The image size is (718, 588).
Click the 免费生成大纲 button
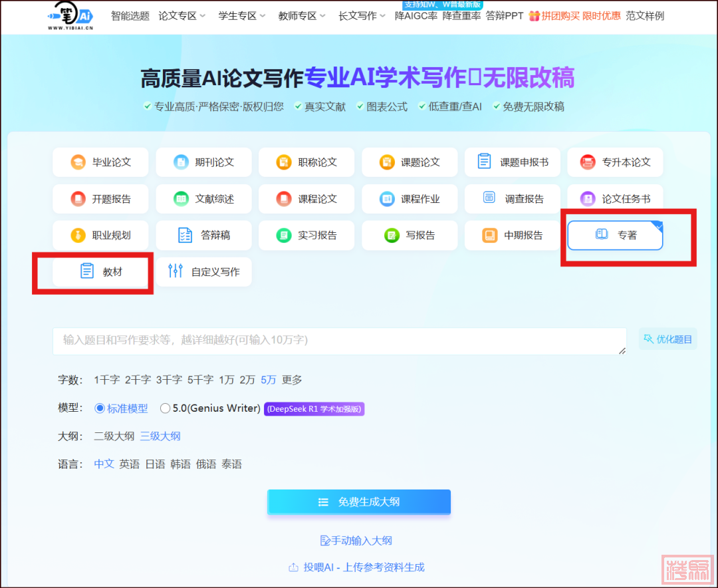(359, 502)
